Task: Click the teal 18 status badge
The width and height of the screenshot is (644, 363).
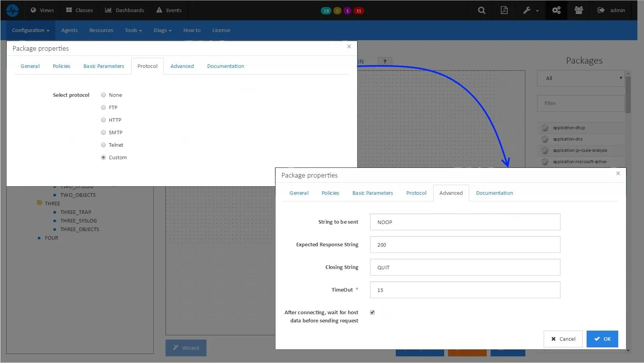Action: point(326,11)
